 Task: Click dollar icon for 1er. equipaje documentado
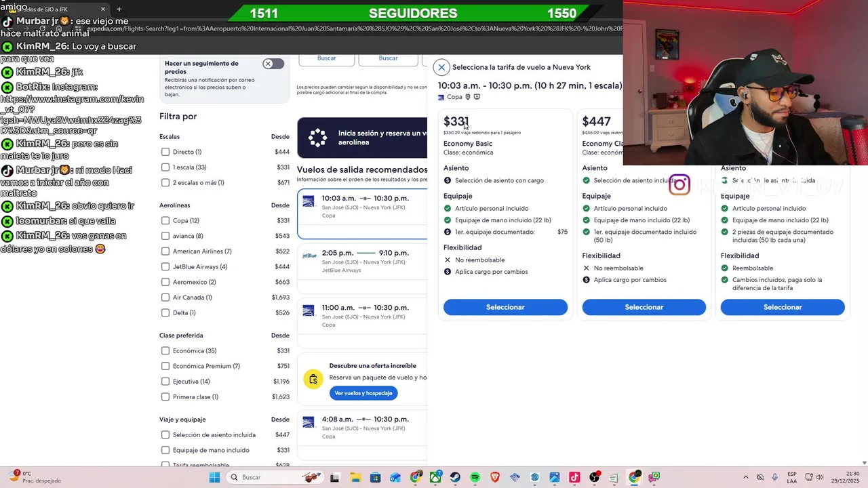(448, 232)
